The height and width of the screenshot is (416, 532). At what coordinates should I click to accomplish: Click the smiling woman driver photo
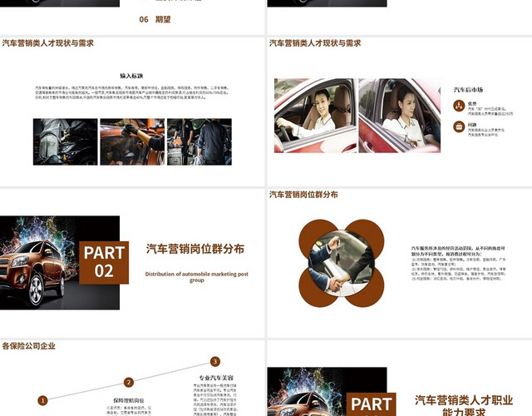315,116
